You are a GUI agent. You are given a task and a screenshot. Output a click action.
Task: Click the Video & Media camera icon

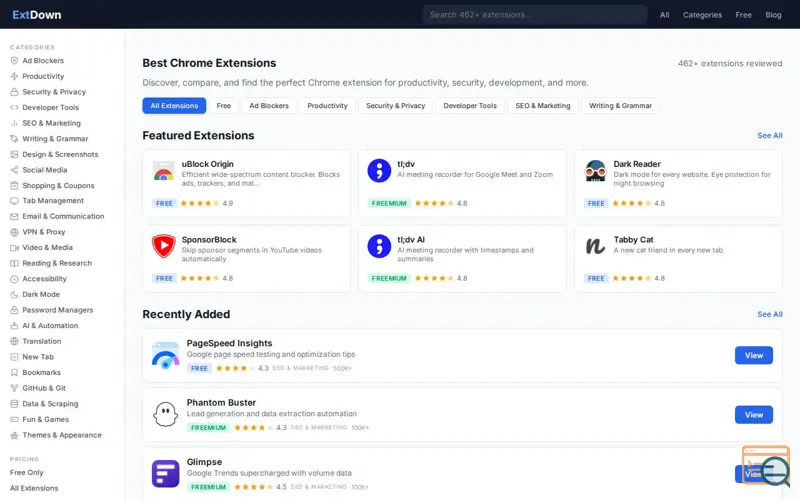click(x=14, y=247)
